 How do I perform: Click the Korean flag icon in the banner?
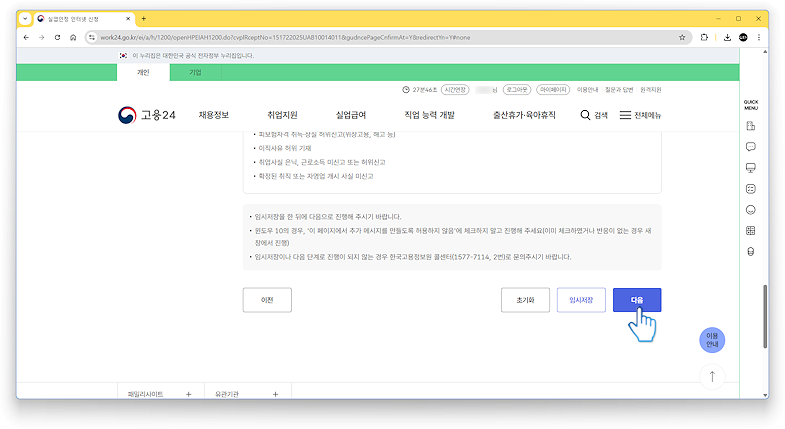pyautogui.click(x=123, y=56)
